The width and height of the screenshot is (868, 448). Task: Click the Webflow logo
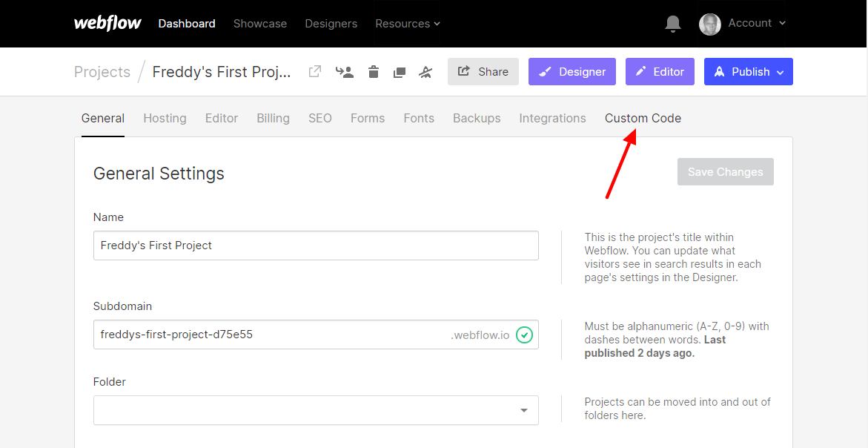108,24
